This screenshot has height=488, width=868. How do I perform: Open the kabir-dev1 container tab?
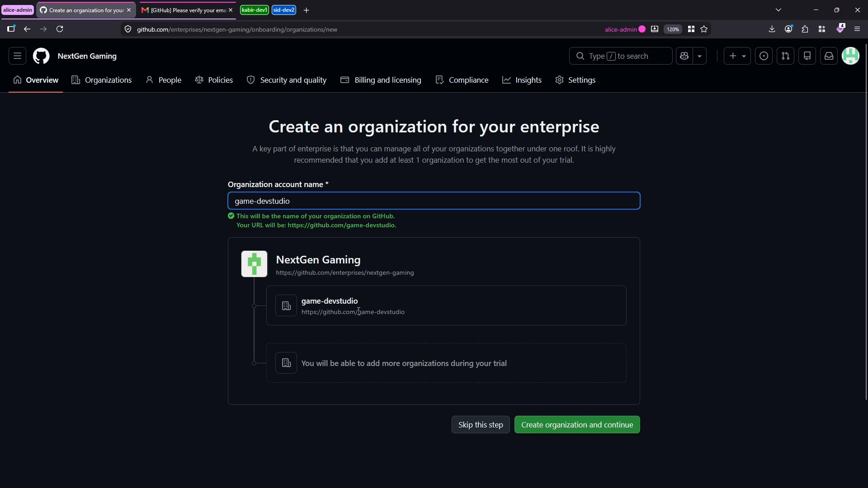255,10
